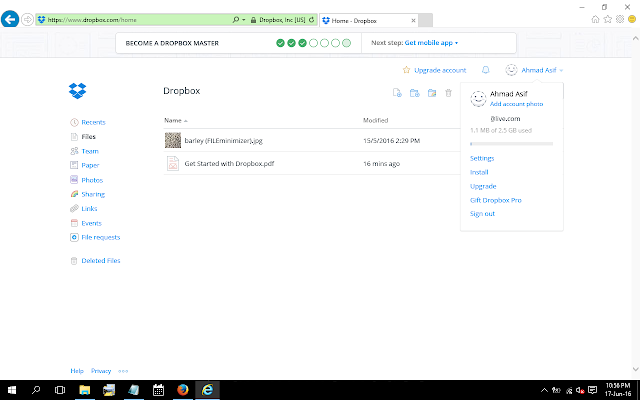
Task: Click the Show deleted files trash icon
Action: [x=448, y=93]
